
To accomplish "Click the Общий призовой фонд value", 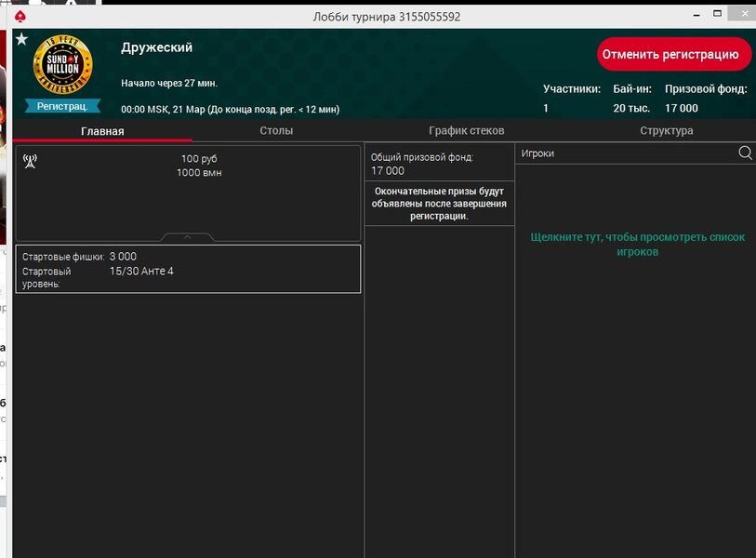I will click(x=388, y=171).
